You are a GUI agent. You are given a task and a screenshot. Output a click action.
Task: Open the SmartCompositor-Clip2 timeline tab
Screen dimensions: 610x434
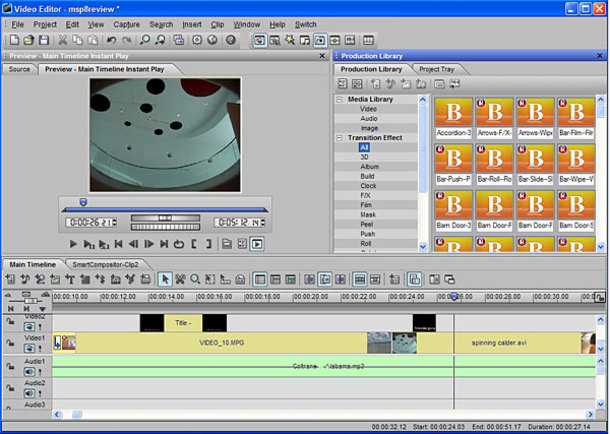coord(105,264)
